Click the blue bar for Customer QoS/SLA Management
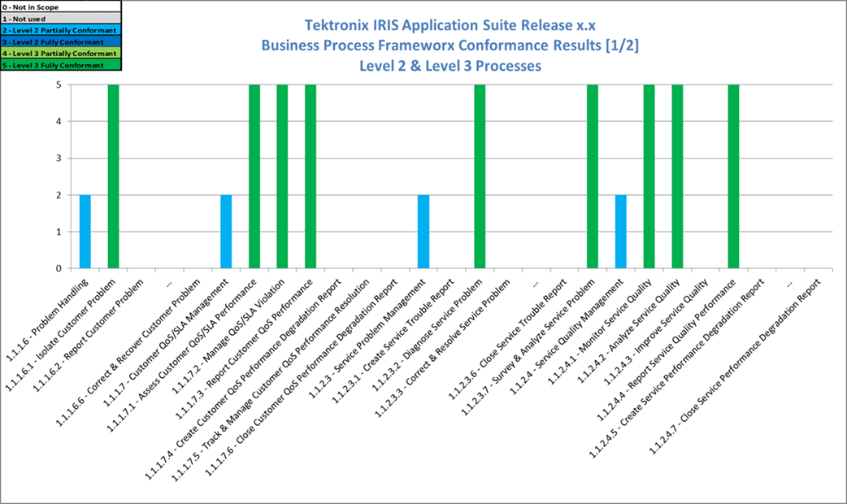 click(x=226, y=231)
